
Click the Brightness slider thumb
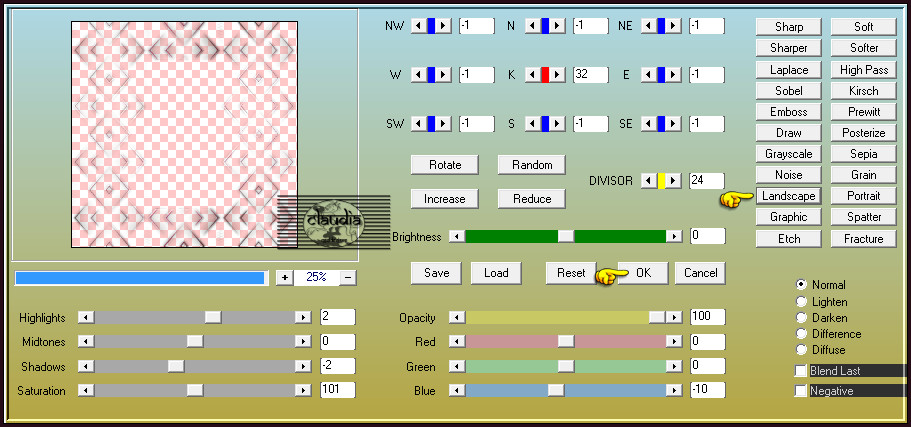566,236
